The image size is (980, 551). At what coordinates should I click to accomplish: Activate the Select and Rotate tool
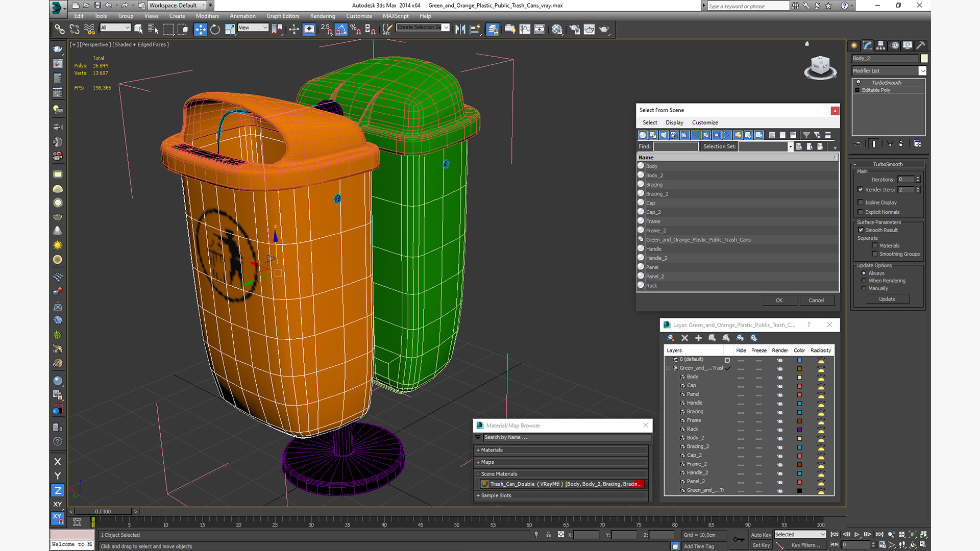click(x=215, y=30)
